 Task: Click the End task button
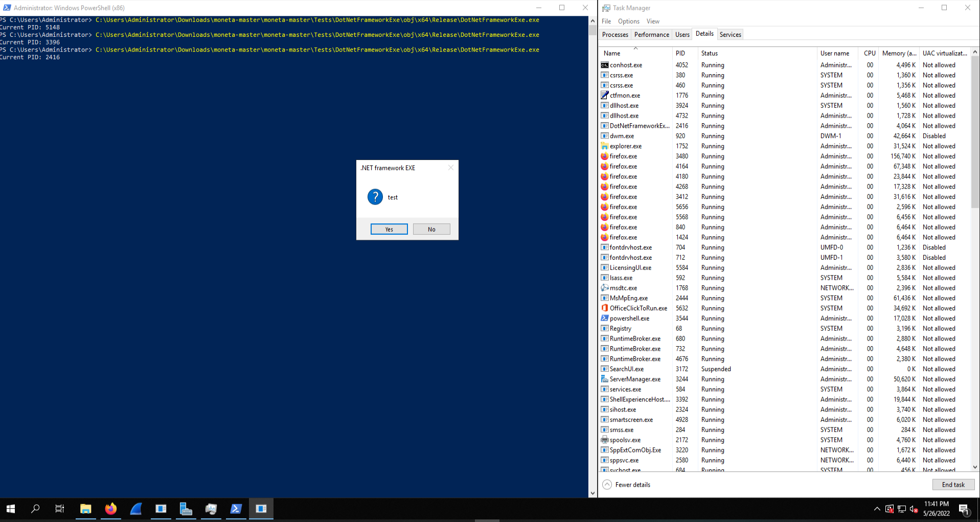click(x=953, y=485)
